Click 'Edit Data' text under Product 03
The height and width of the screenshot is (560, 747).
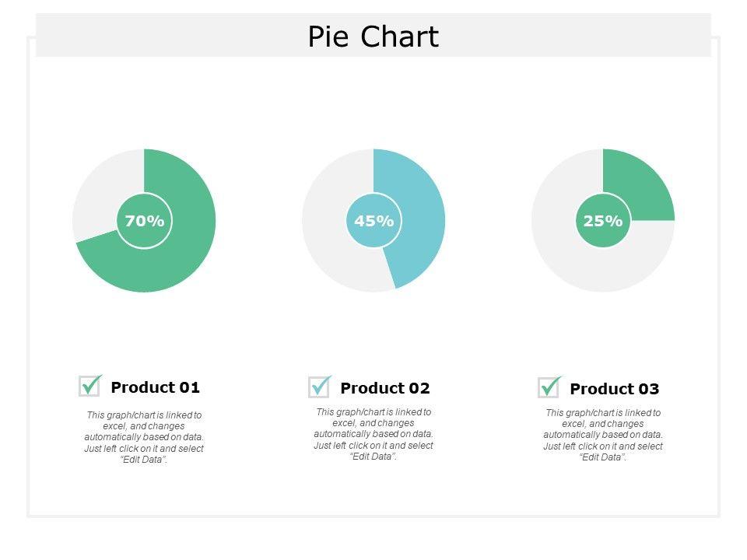point(603,457)
